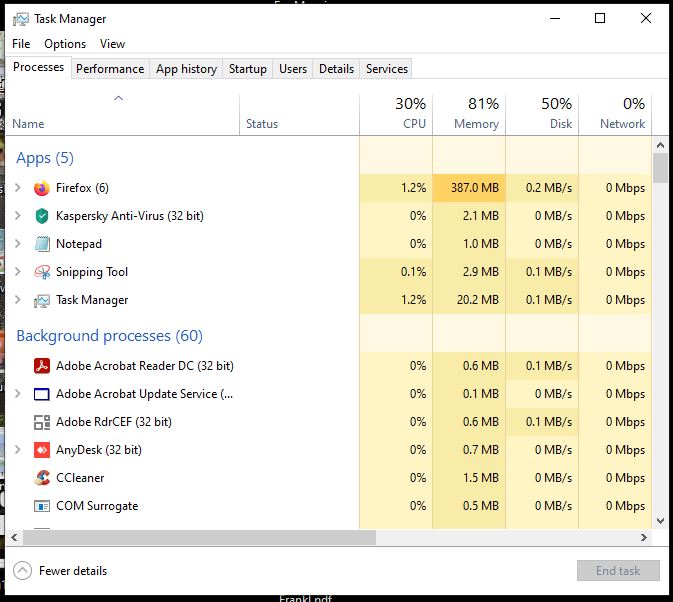This screenshot has height=602, width=673.
Task: Click the Background processes (60) heading
Action: coord(109,336)
